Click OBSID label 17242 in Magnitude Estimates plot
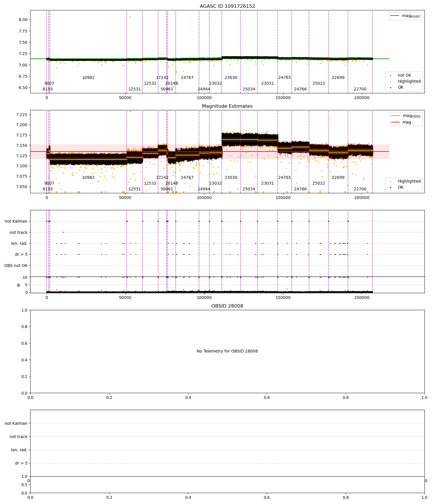This screenshot has height=504, width=432. coord(162,178)
